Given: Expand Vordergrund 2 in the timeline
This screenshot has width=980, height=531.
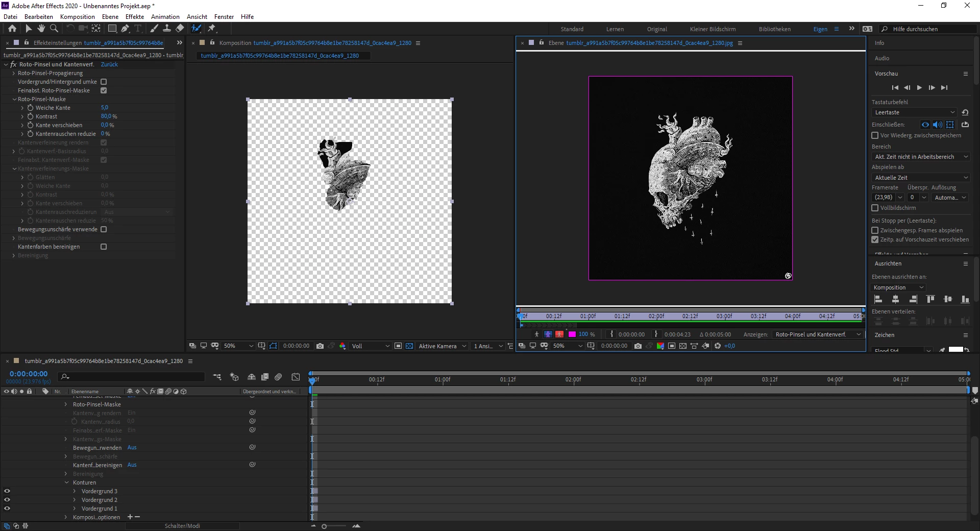Looking at the screenshot, I should click(x=75, y=500).
